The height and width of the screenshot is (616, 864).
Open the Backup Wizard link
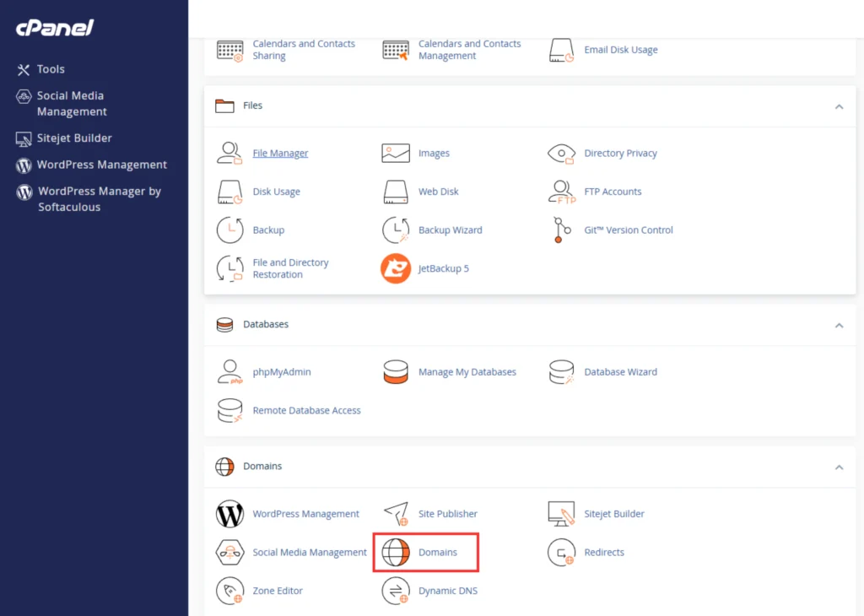[451, 230]
